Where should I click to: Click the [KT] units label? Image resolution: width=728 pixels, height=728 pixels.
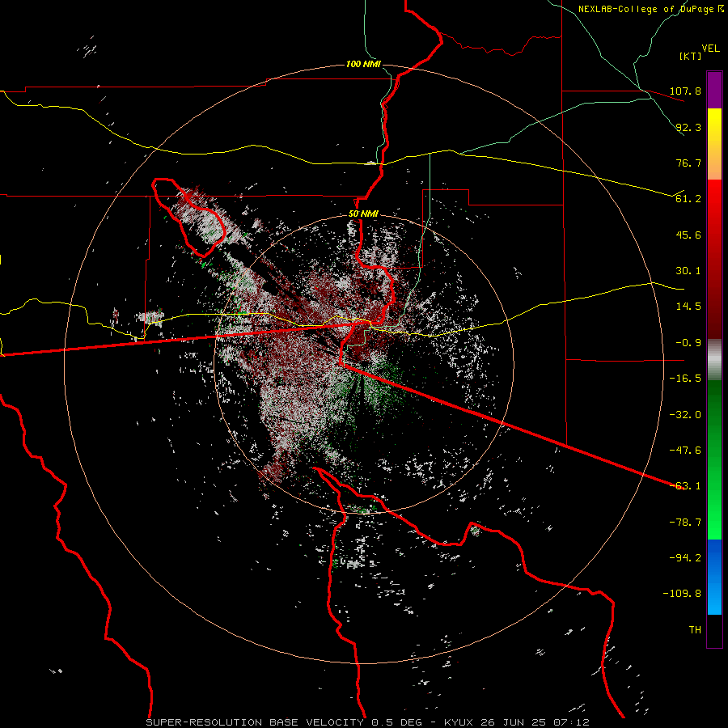[x=691, y=56]
